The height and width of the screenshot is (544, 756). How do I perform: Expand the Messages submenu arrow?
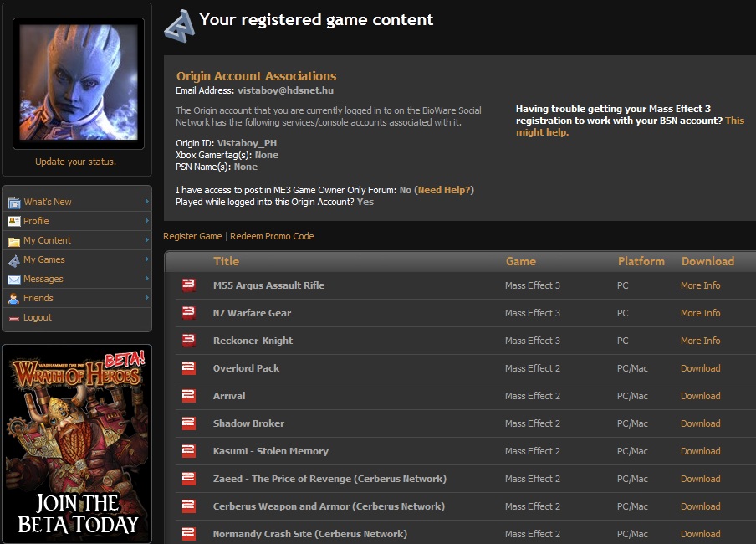click(146, 279)
